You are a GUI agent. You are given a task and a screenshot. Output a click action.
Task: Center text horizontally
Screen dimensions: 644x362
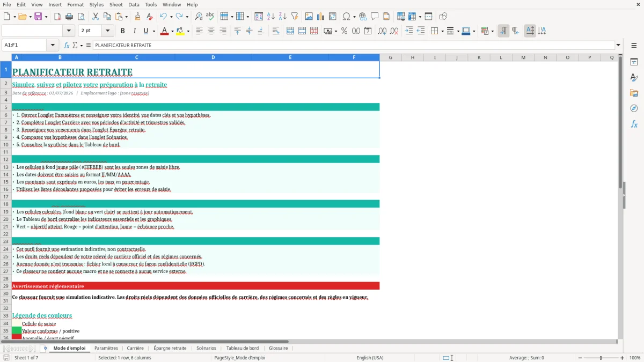point(211,31)
